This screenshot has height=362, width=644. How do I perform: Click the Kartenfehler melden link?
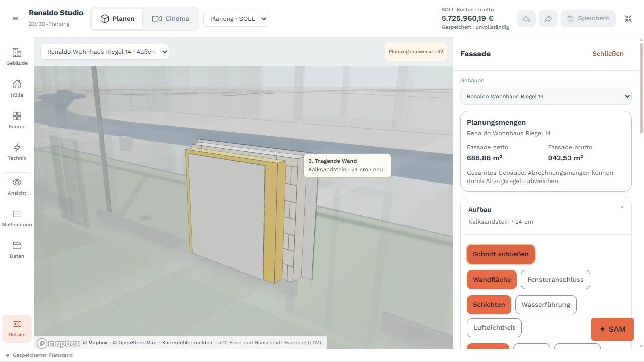pos(187,343)
